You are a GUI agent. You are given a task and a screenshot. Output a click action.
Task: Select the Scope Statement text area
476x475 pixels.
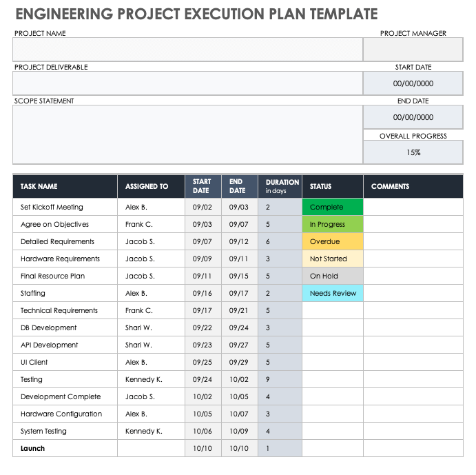[x=187, y=135]
